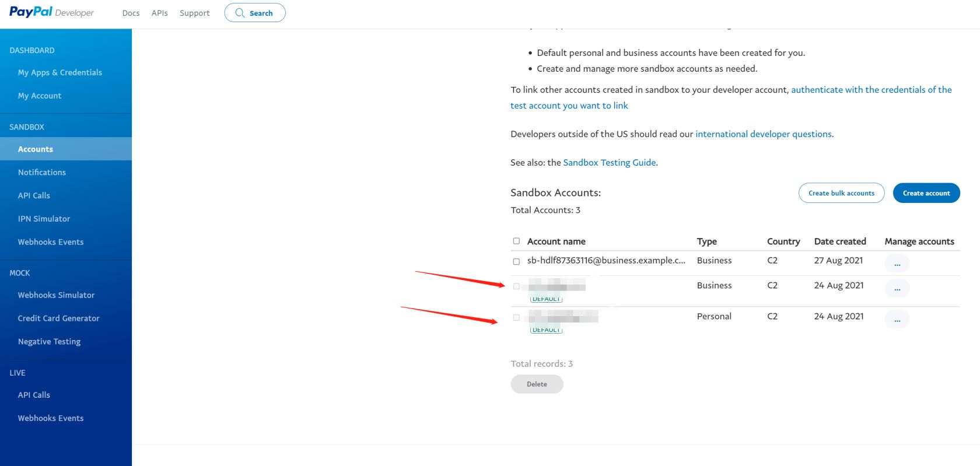
Task: Check the sb-hdlf87363116 account checkbox
Action: 516,262
